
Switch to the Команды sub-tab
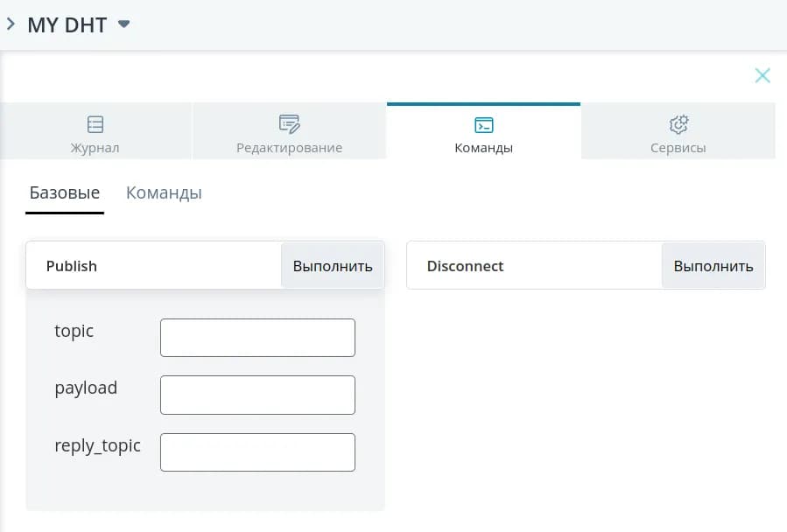164,192
